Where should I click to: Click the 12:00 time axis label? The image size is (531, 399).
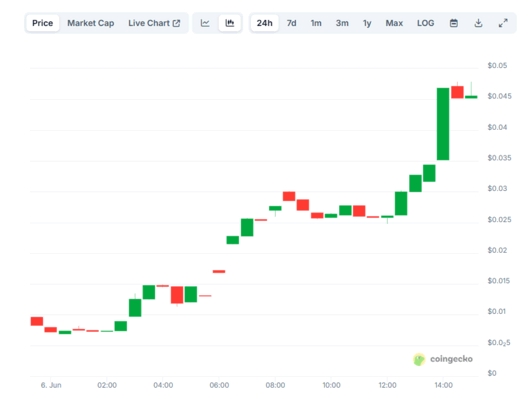(387, 385)
